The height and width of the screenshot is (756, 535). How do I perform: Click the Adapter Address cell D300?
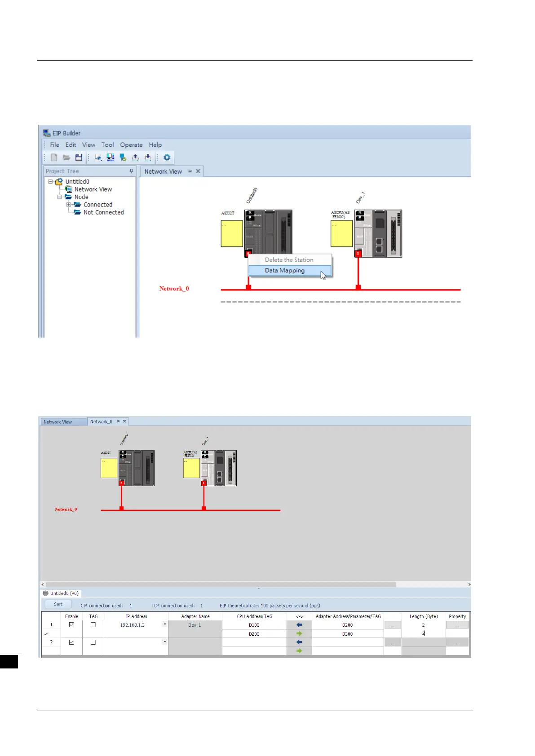(x=348, y=633)
